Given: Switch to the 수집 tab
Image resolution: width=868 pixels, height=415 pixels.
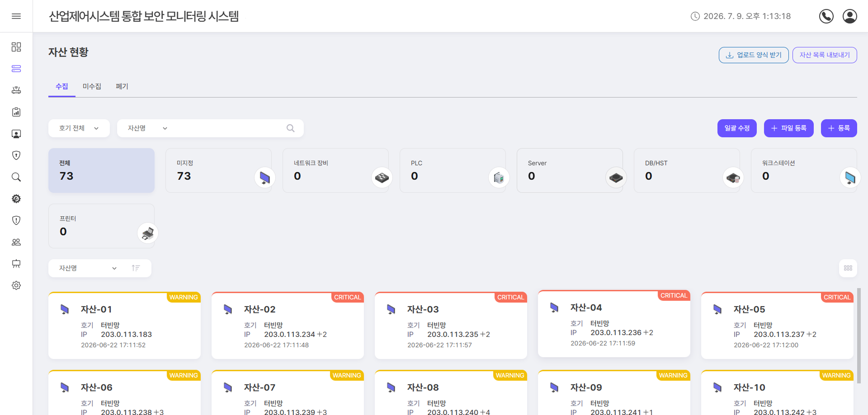Looking at the screenshot, I should coord(62,86).
